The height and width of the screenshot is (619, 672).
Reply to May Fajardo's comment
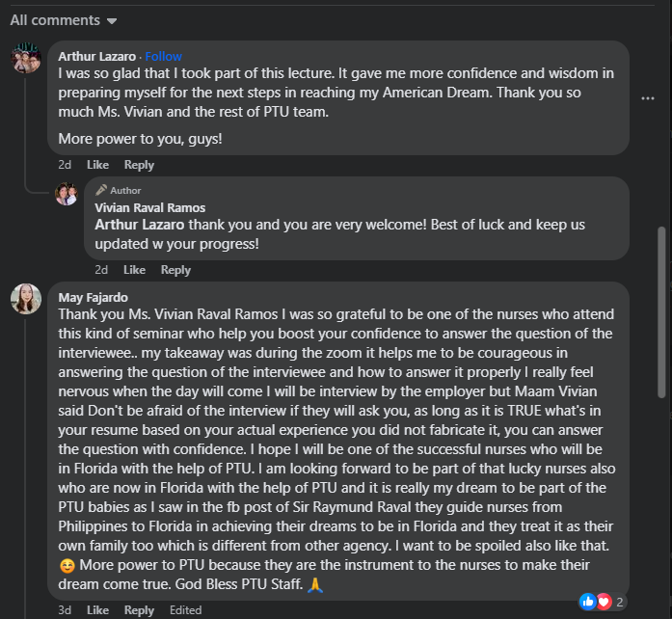pos(139,610)
